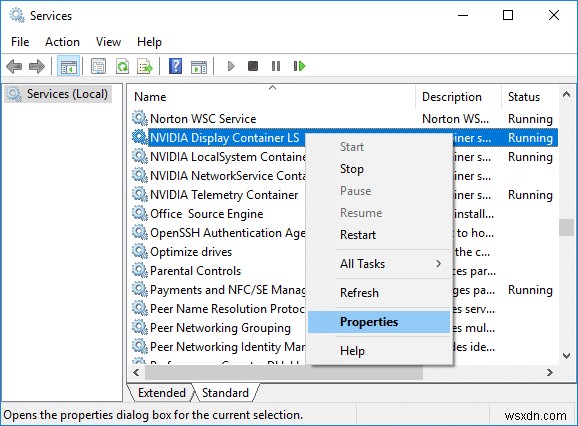Image resolution: width=578 pixels, height=426 pixels.
Task: Click the Forward arrow toolbar icon
Action: (x=37, y=66)
